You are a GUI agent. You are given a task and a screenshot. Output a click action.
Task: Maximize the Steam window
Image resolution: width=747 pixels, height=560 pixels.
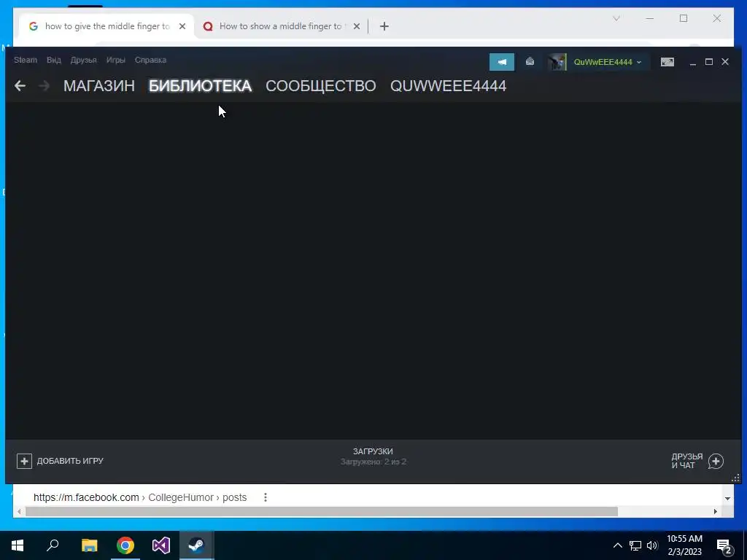709,62
